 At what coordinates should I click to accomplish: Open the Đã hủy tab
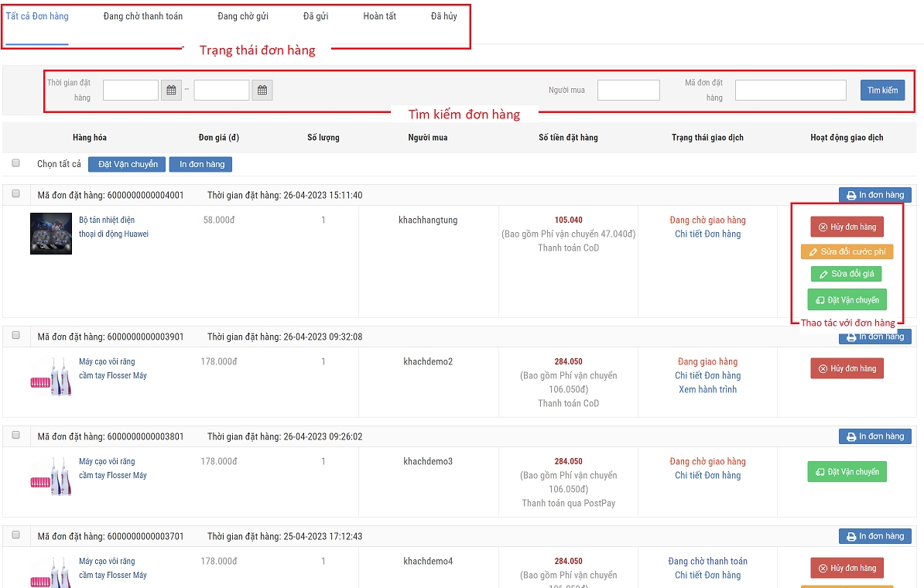[443, 16]
